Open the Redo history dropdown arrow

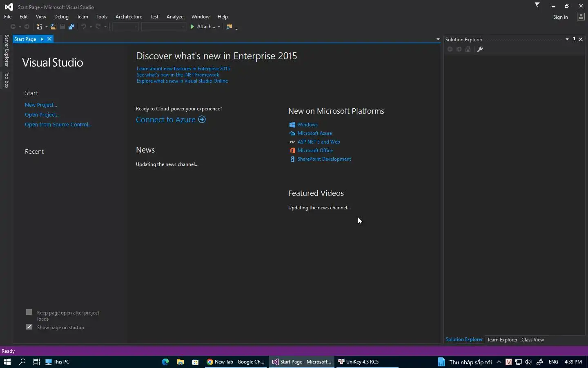pyautogui.click(x=105, y=27)
